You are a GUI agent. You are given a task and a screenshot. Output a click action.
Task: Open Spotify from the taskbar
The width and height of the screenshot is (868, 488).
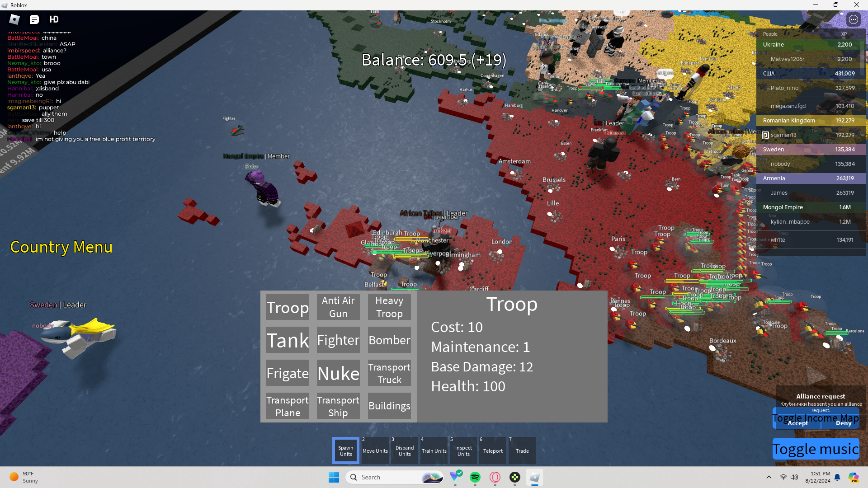pyautogui.click(x=475, y=477)
